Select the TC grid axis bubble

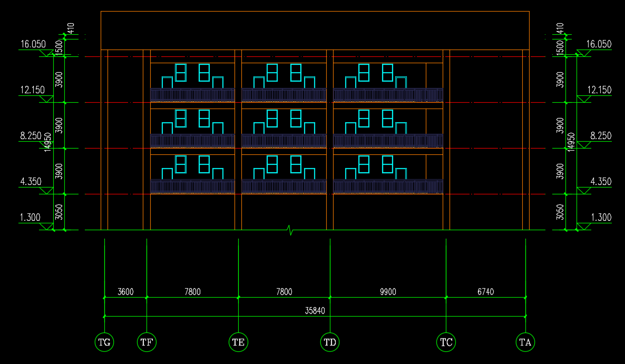[446, 342]
